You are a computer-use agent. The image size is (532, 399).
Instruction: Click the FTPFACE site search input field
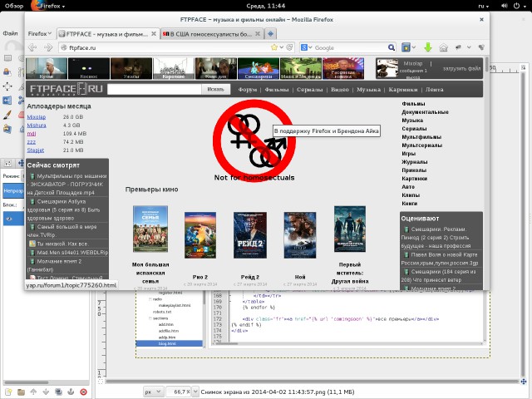pyautogui.click(x=155, y=89)
